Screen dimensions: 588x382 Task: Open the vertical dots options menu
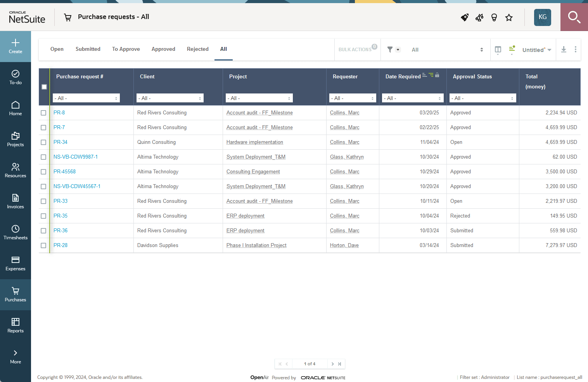click(576, 50)
